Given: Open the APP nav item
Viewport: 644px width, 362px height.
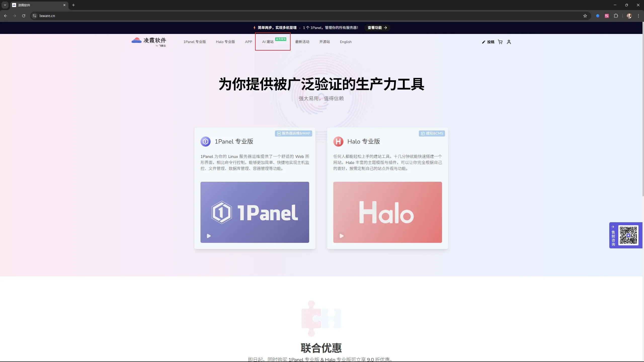Looking at the screenshot, I should pyautogui.click(x=249, y=42).
